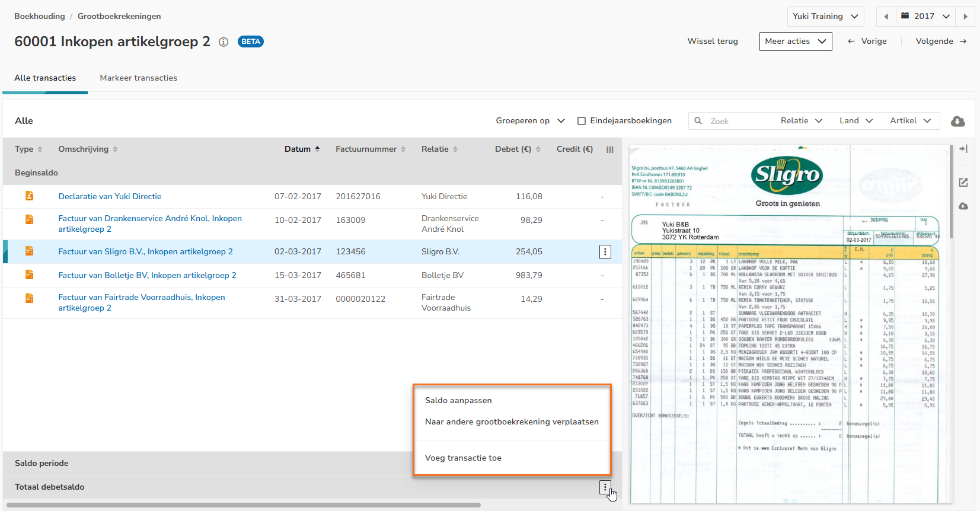Image resolution: width=980 pixels, height=511 pixels.
Task: Click the Zoek search field
Action: (735, 121)
